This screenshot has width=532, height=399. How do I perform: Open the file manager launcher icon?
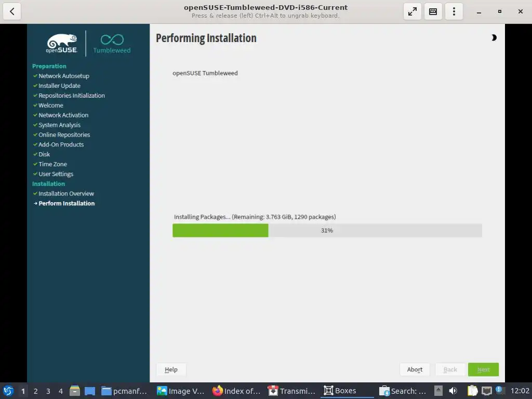75,391
